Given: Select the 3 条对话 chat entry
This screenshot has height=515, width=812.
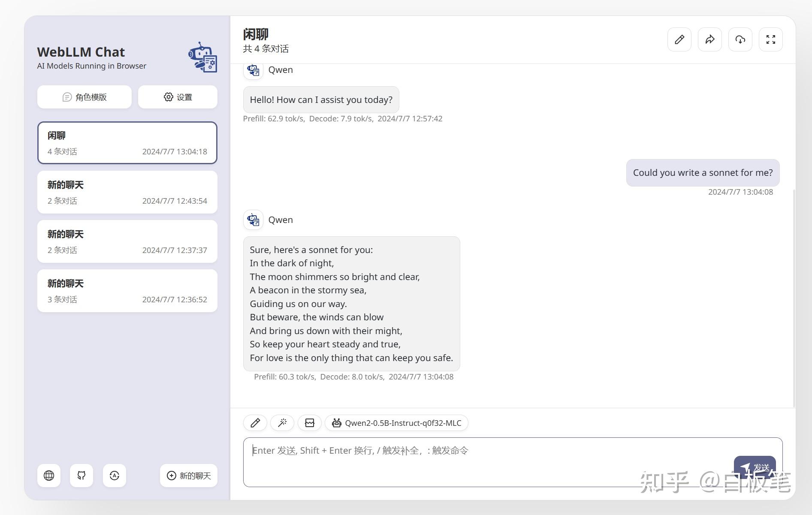Looking at the screenshot, I should click(x=127, y=291).
